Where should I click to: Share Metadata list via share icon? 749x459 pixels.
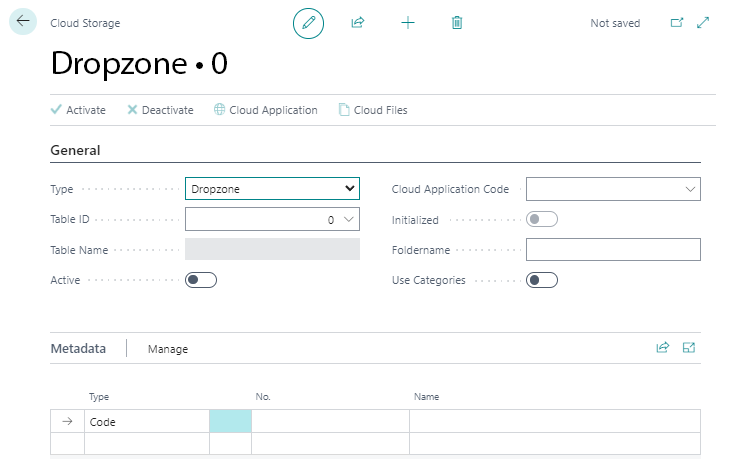[x=663, y=348]
